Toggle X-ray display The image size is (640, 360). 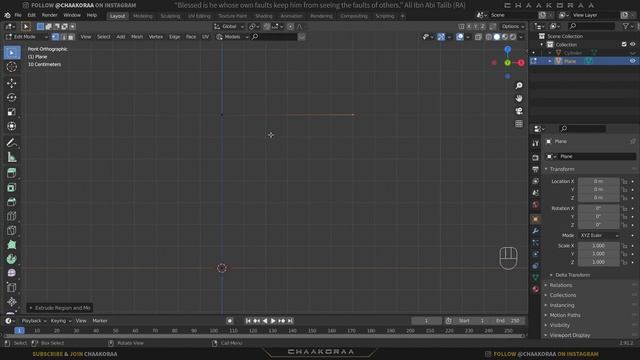pos(478,37)
